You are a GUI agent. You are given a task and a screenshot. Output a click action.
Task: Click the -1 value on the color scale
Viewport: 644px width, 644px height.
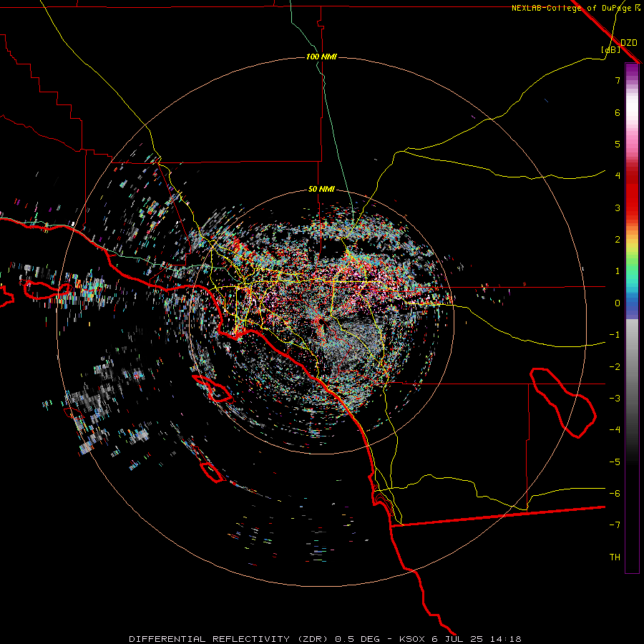[x=615, y=335]
